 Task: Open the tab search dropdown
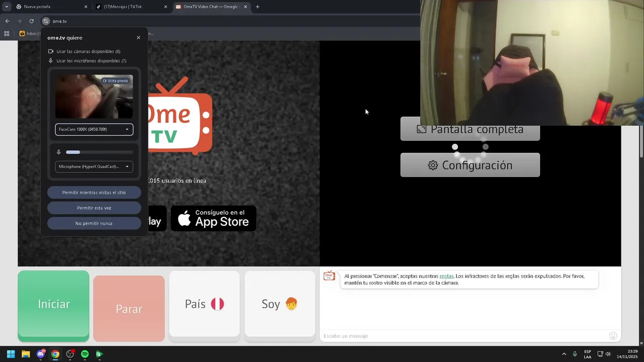[x=6, y=7]
